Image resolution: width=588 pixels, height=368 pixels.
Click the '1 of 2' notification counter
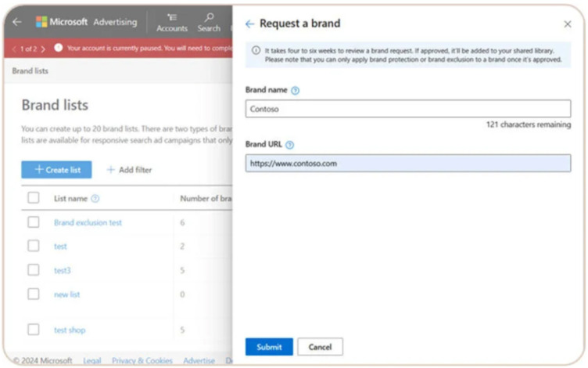[x=28, y=49]
